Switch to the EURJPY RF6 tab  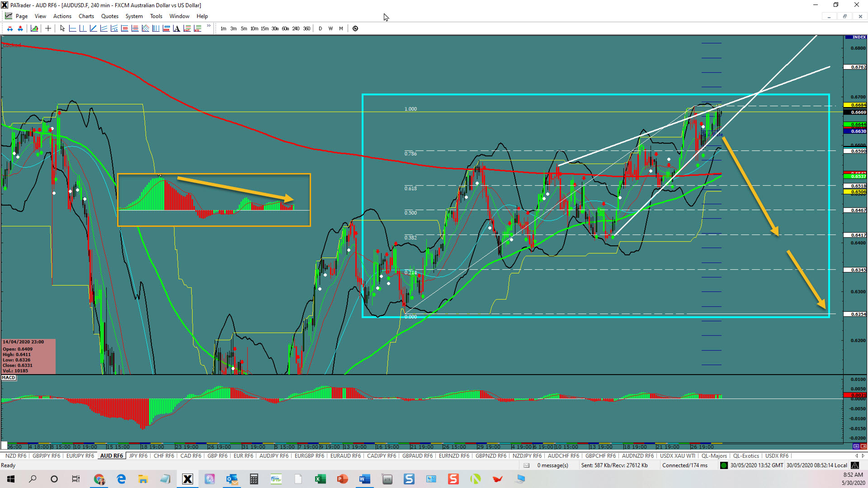coord(80,456)
